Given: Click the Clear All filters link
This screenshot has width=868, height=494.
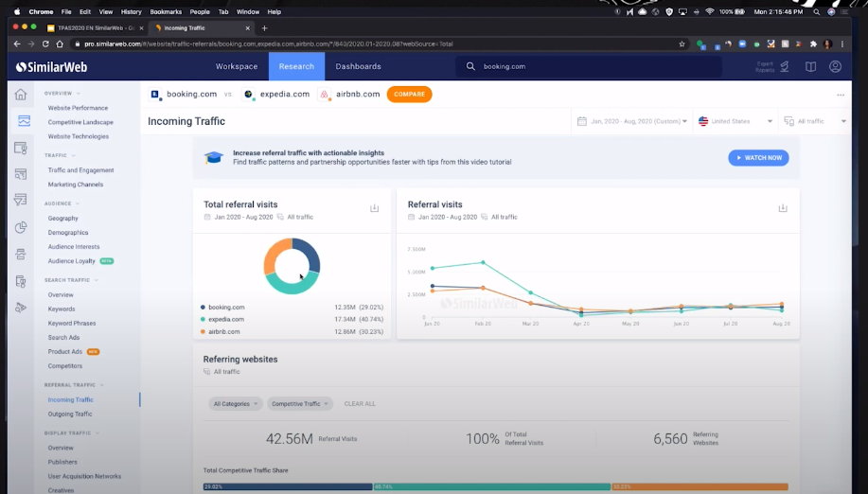Looking at the screenshot, I should 360,404.
